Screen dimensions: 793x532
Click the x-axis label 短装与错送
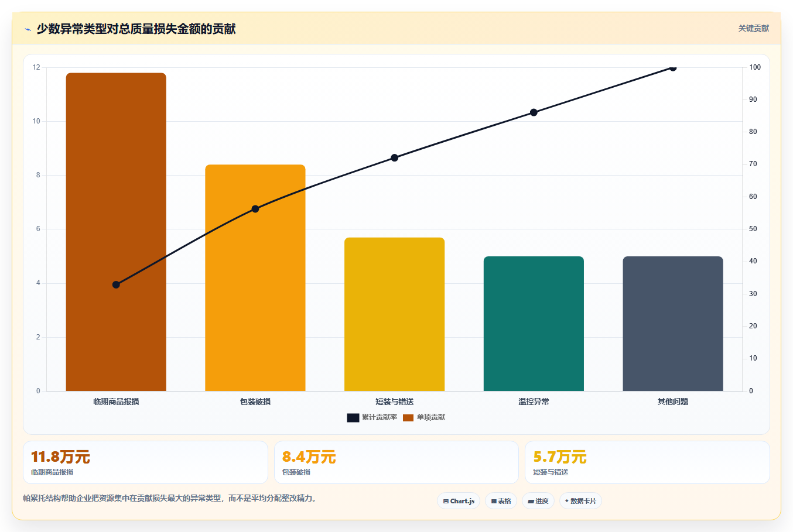pyautogui.click(x=394, y=401)
